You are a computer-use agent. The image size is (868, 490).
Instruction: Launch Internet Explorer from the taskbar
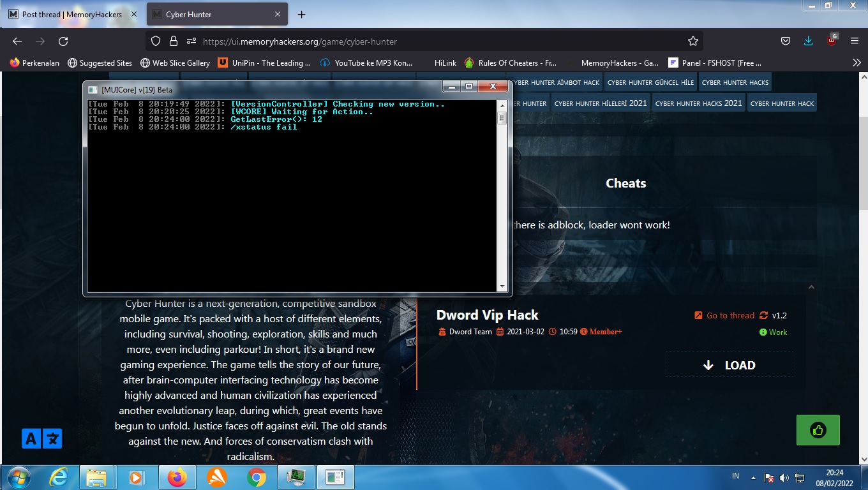[59, 477]
